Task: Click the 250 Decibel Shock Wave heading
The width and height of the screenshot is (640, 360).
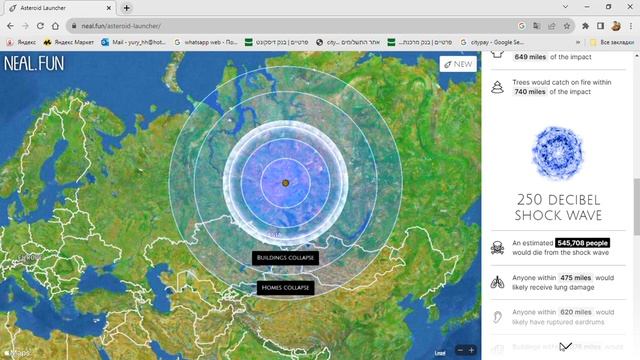Action: point(558,208)
